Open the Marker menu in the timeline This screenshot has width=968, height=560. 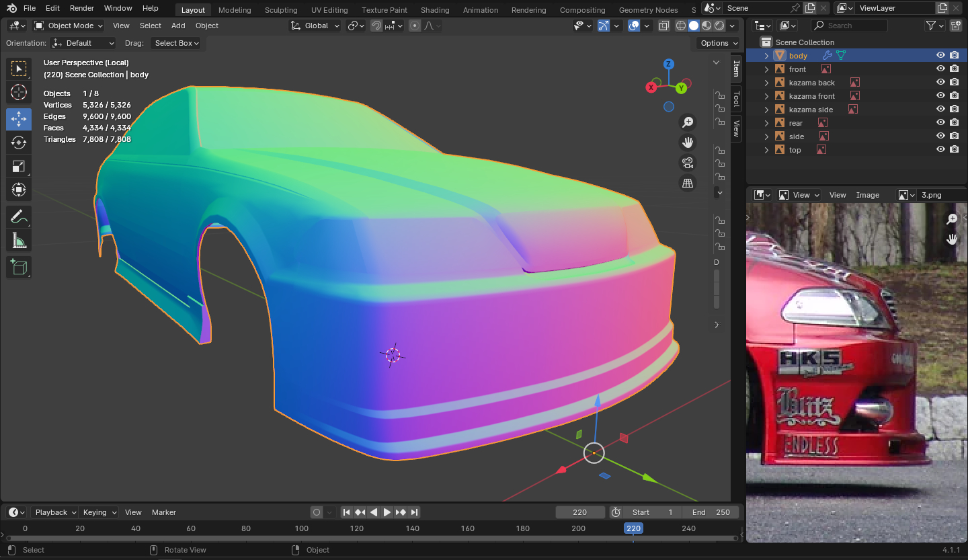pyautogui.click(x=164, y=512)
